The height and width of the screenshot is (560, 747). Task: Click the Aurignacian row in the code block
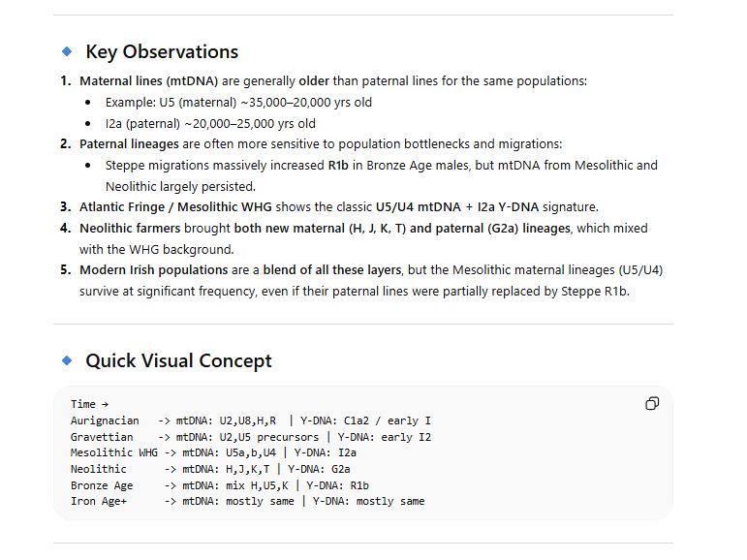(x=251, y=420)
